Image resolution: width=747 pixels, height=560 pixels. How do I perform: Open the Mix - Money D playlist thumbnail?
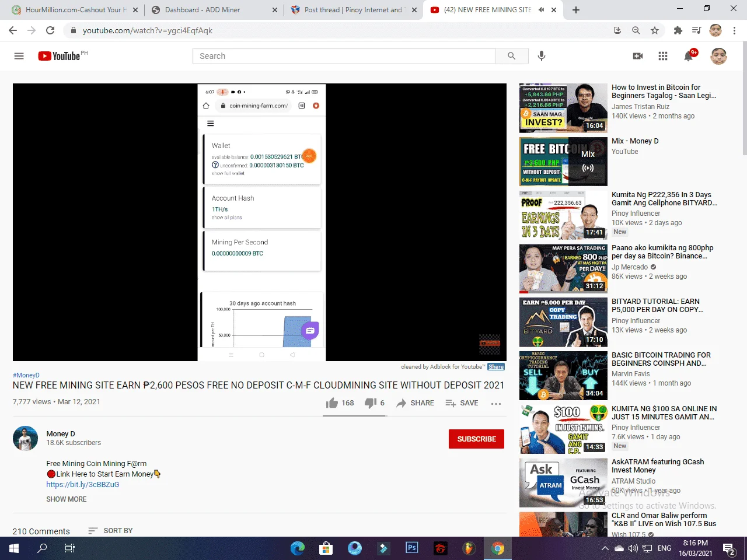click(x=563, y=162)
